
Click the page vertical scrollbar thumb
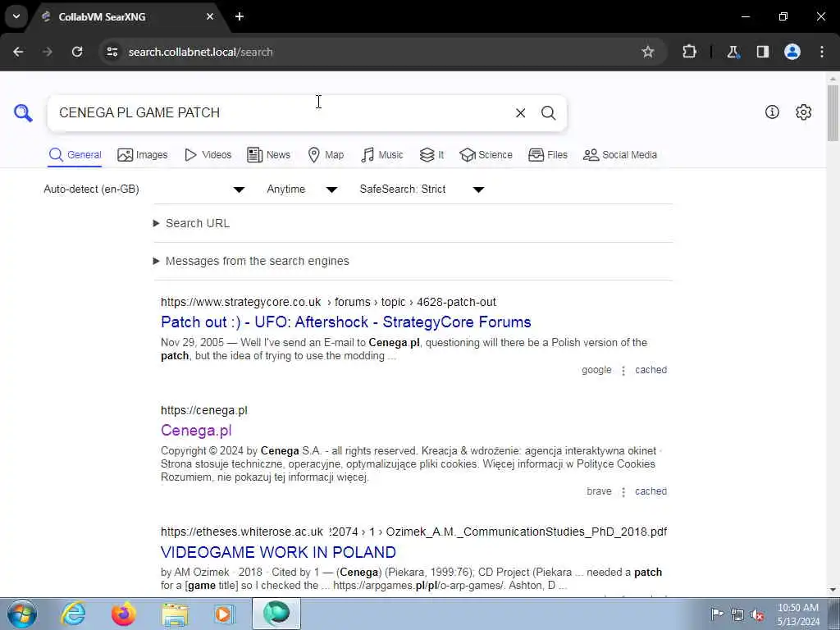click(x=833, y=112)
